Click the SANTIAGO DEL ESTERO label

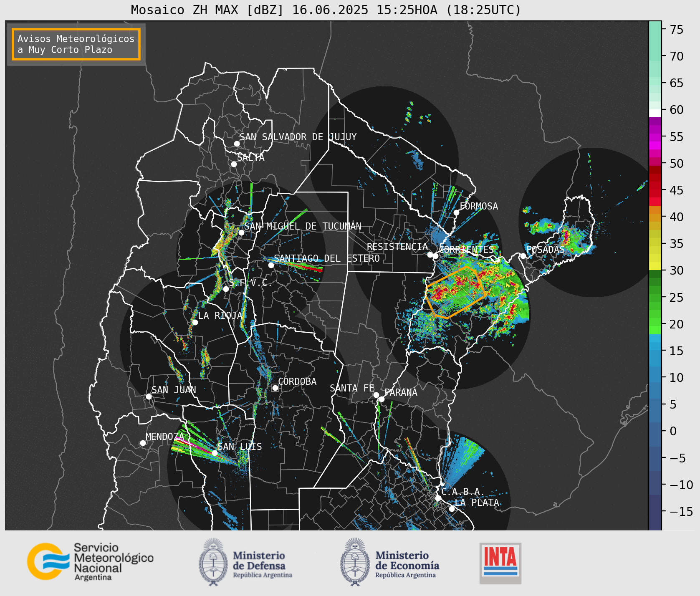[327, 258]
